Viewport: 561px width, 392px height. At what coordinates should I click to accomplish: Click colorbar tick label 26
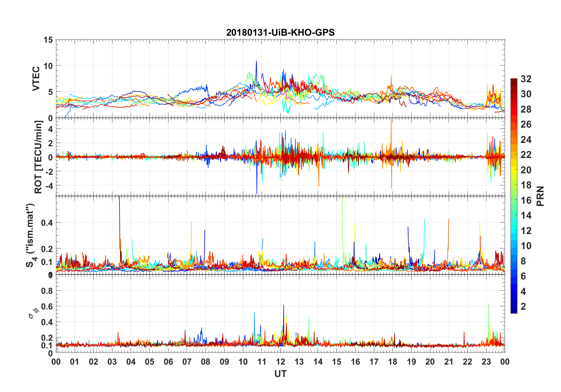[526, 124]
